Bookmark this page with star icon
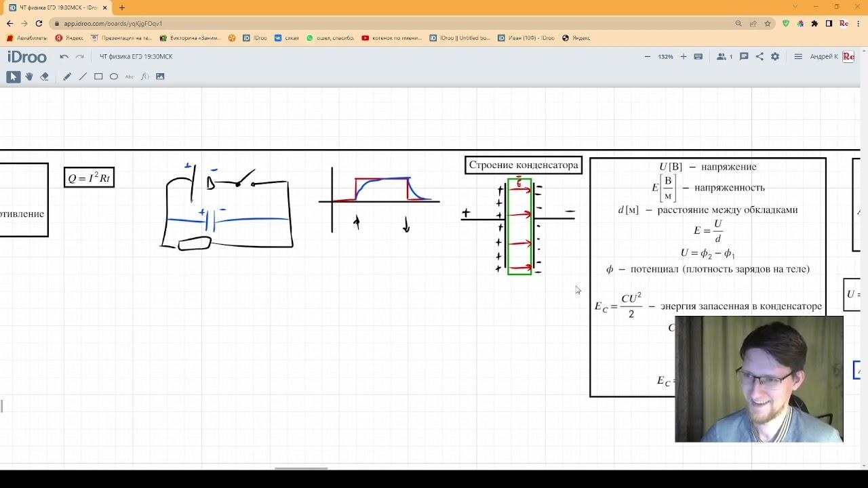The height and width of the screenshot is (488, 868). [768, 23]
